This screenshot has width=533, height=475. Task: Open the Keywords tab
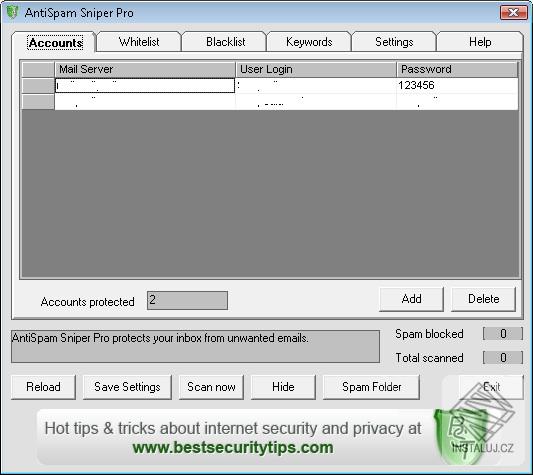309,42
